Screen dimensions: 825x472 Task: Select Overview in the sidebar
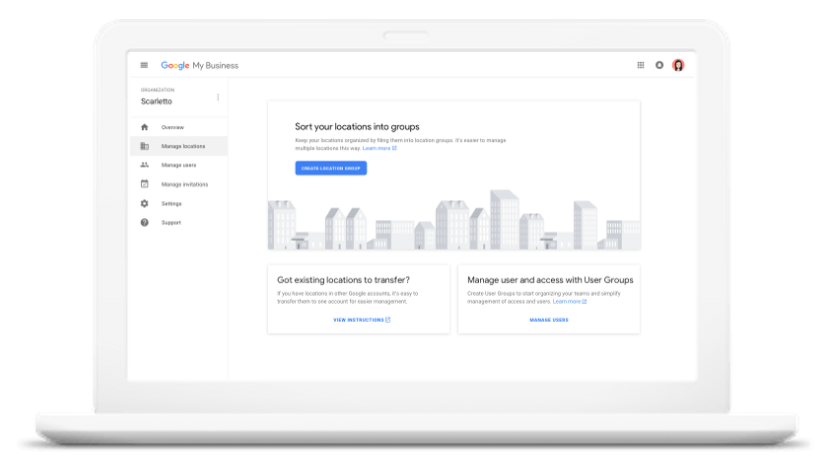coord(172,127)
